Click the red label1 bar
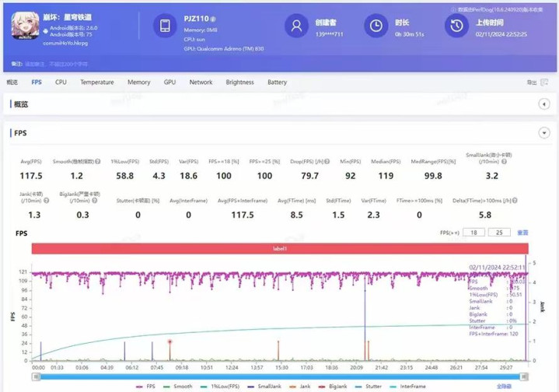The height and width of the screenshot is (392, 559). [x=278, y=248]
